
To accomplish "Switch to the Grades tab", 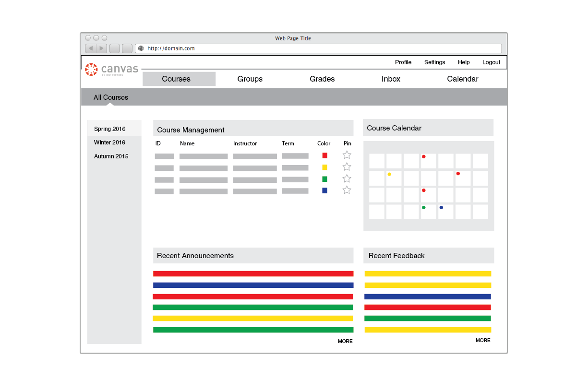I will [322, 79].
